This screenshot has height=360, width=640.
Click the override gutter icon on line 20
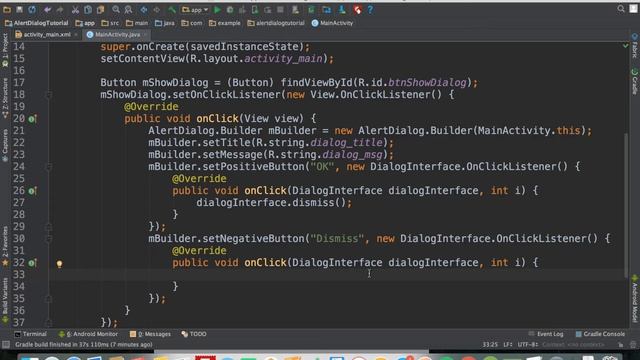[33, 119]
